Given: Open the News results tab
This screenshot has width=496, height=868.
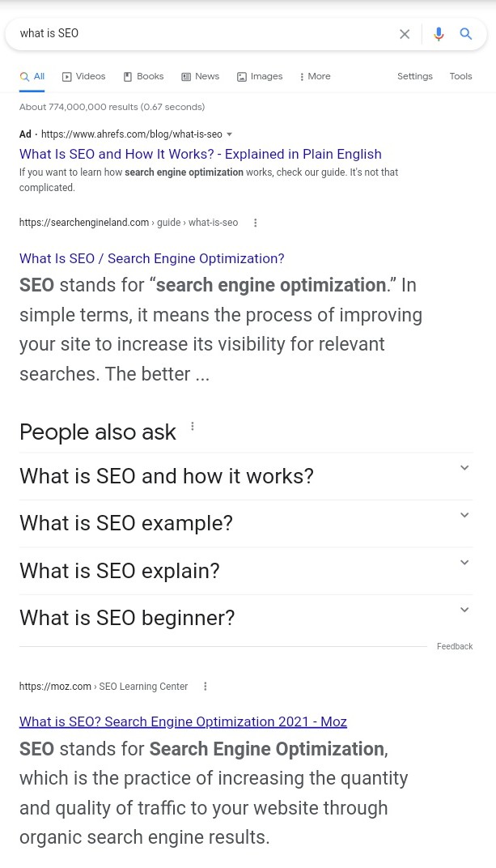Looking at the screenshot, I should pyautogui.click(x=201, y=76).
